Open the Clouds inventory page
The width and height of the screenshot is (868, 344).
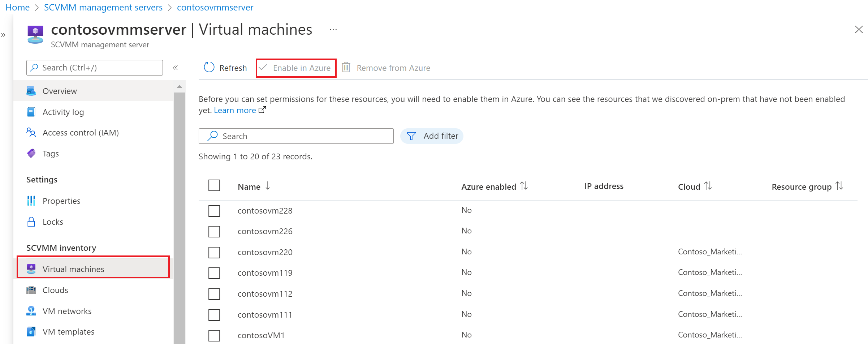point(55,290)
